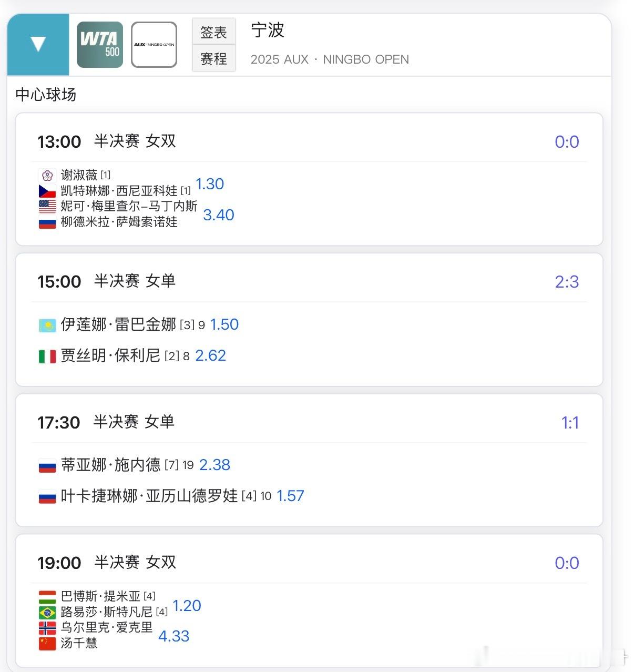
Task: Click the Russia flag beside 蒂亚娜·施内德
Action: (x=47, y=466)
